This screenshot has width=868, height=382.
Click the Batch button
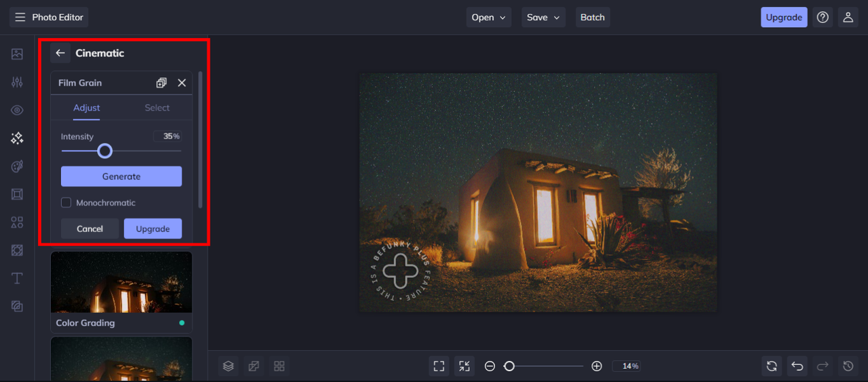coord(593,18)
